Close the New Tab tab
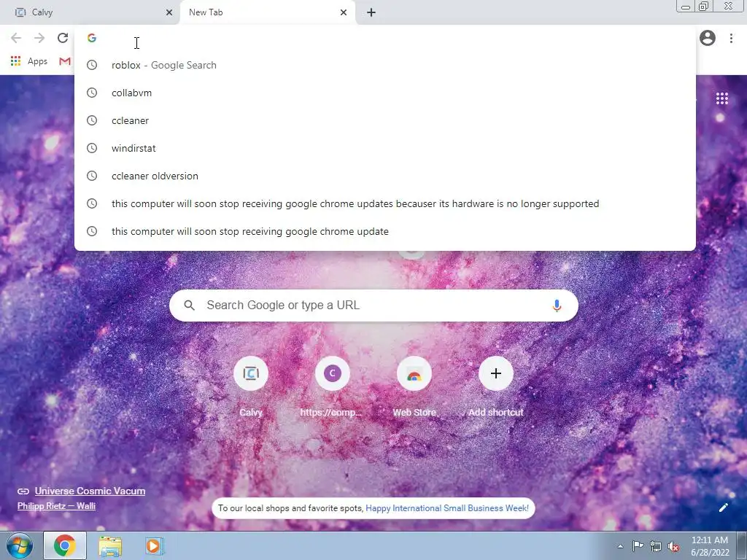 344,12
